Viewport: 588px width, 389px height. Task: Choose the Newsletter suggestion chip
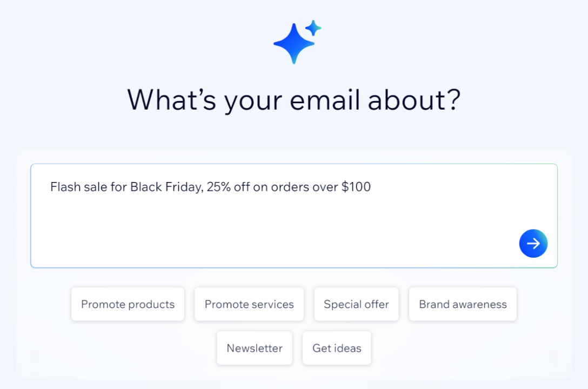(x=255, y=348)
